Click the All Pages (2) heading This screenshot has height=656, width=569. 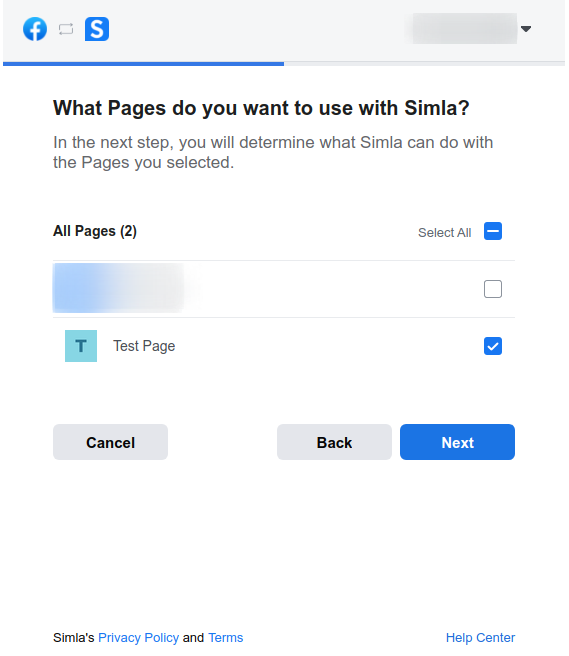coord(95,231)
